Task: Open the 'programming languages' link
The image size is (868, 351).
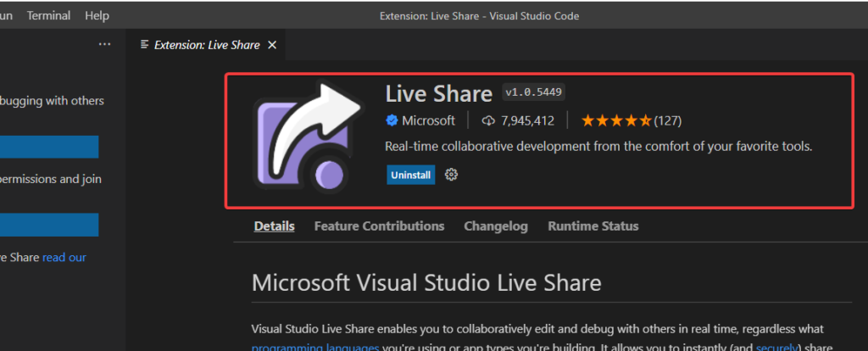Action: (x=315, y=347)
